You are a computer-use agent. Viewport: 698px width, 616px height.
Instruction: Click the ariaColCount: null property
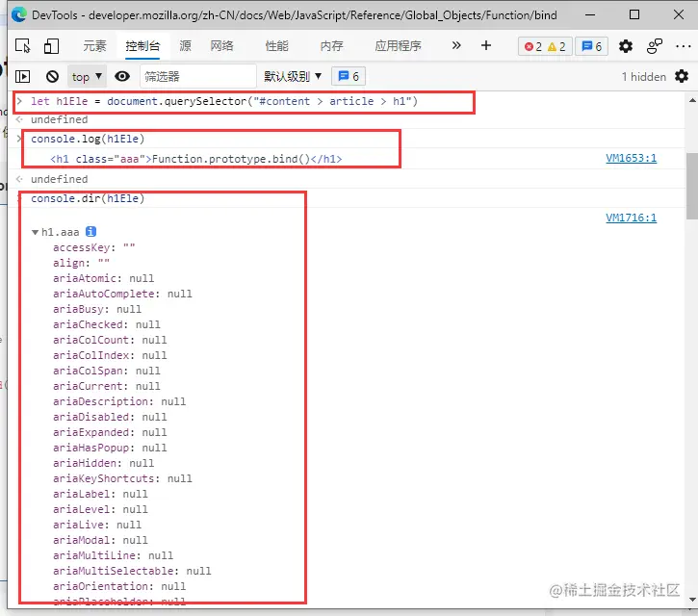[x=110, y=340]
